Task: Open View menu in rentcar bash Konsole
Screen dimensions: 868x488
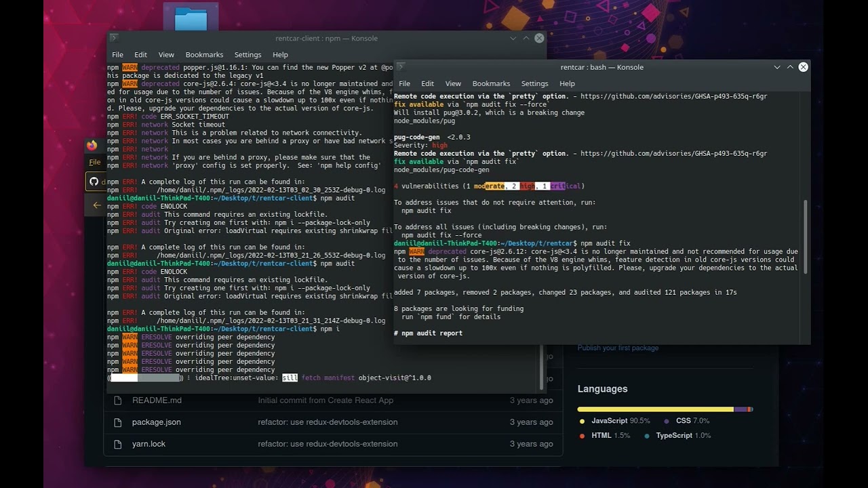Action: tap(453, 83)
